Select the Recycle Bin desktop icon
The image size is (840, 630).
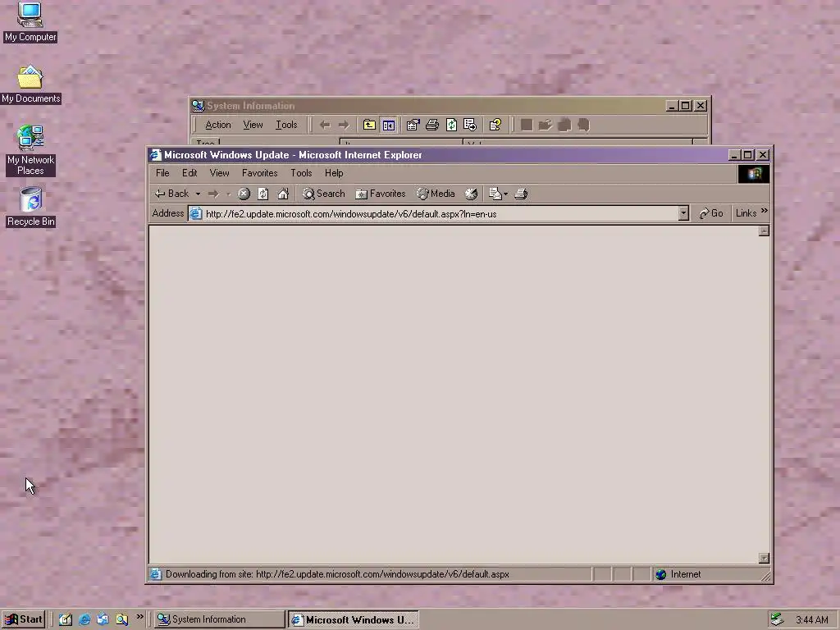tap(30, 207)
